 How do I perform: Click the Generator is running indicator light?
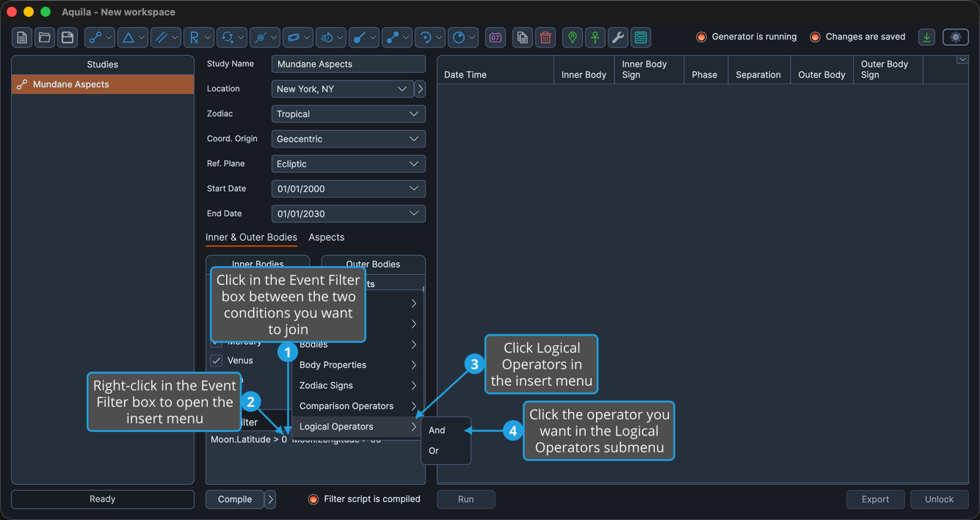point(701,37)
